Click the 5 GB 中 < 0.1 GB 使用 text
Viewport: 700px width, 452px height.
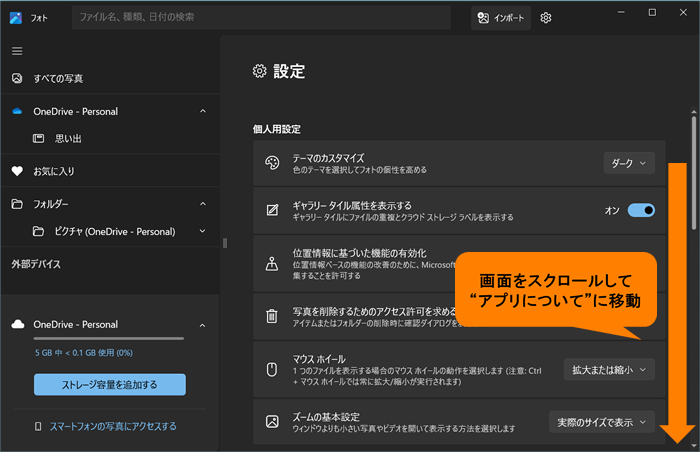(x=84, y=353)
